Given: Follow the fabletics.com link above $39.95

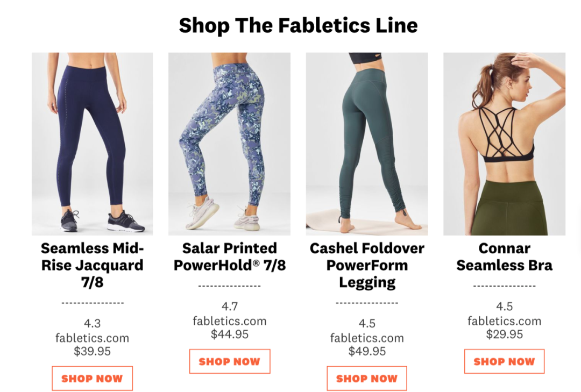Looking at the screenshot, I should click(x=92, y=338).
